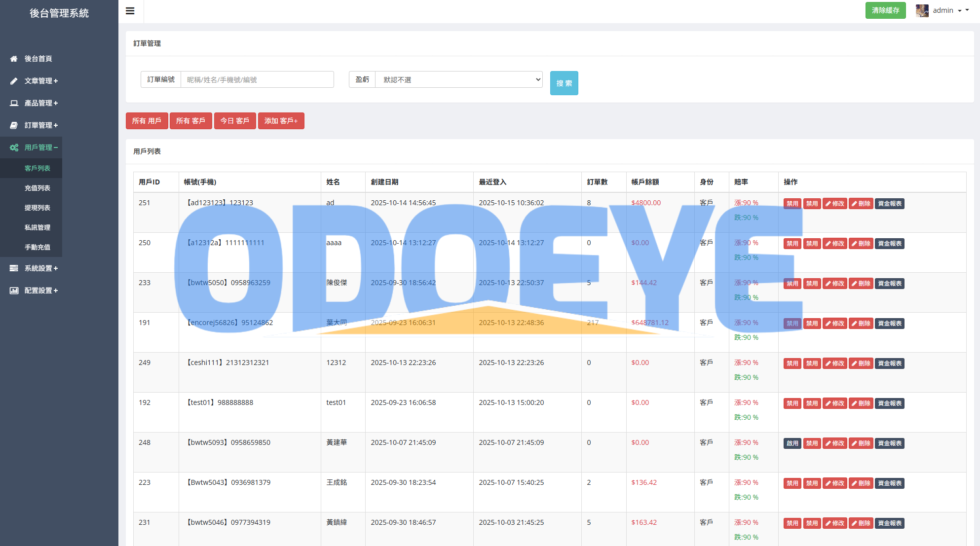
Task: Click the gears icon for 用戶管理
Action: pos(14,147)
